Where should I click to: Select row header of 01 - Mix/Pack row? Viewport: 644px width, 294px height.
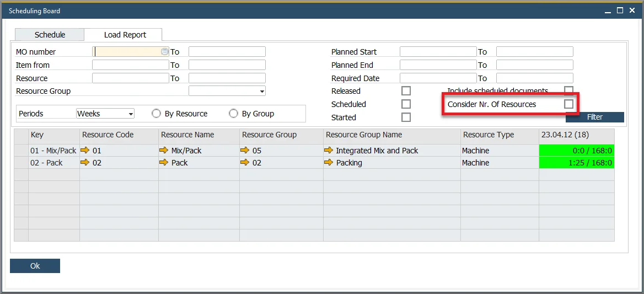(21, 151)
